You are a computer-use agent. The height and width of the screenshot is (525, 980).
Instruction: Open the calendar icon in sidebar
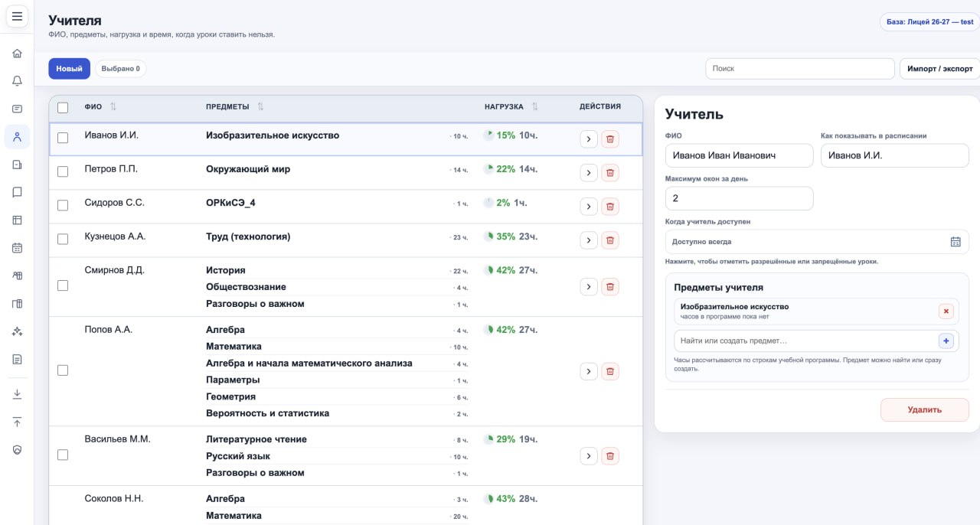(17, 248)
